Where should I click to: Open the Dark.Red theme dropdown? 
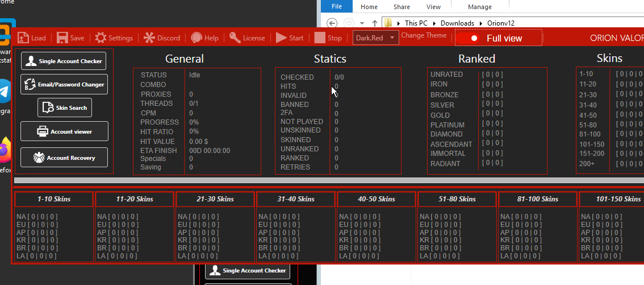click(x=375, y=38)
